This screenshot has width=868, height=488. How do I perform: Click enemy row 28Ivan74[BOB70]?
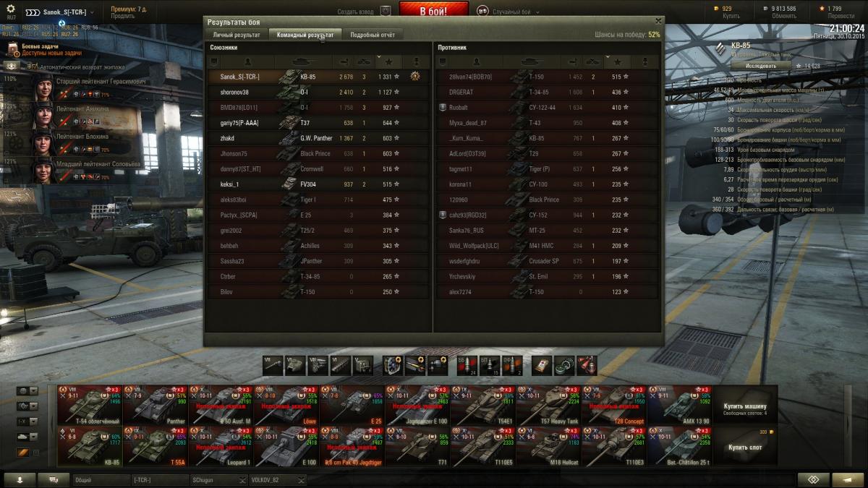548,76
